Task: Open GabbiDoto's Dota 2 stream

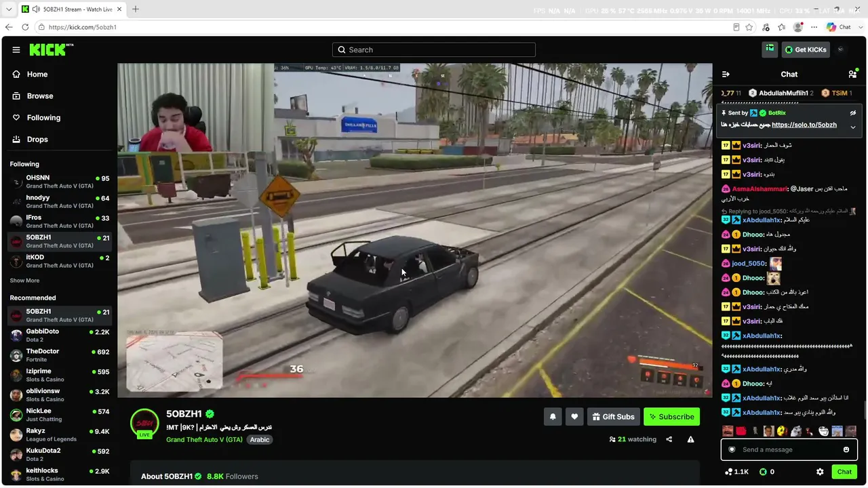Action: pos(58,335)
